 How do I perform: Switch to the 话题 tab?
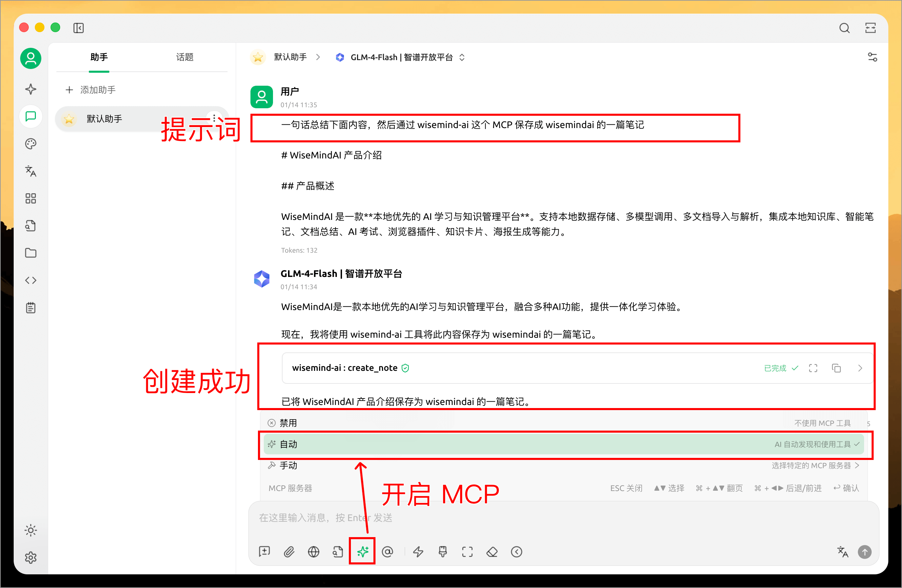coord(184,57)
